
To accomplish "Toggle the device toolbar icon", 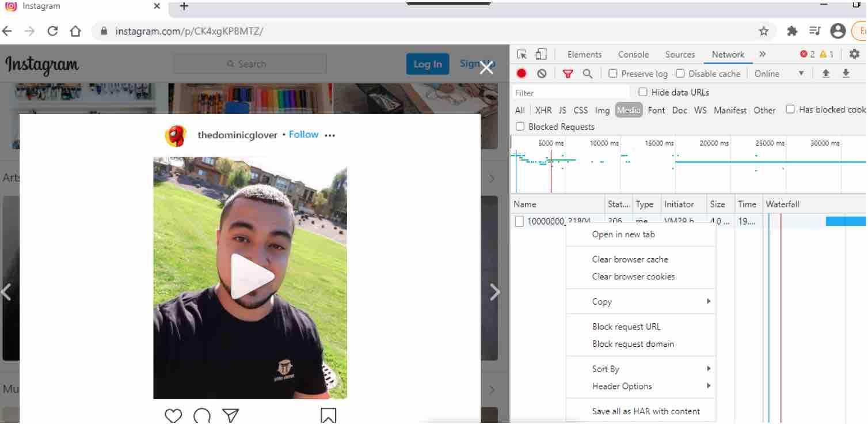I will [540, 54].
